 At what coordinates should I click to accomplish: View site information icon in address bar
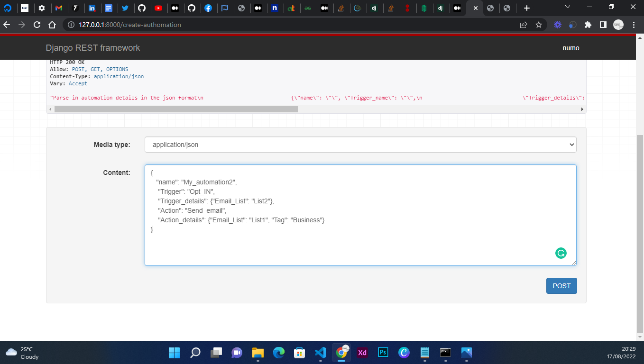point(71,25)
